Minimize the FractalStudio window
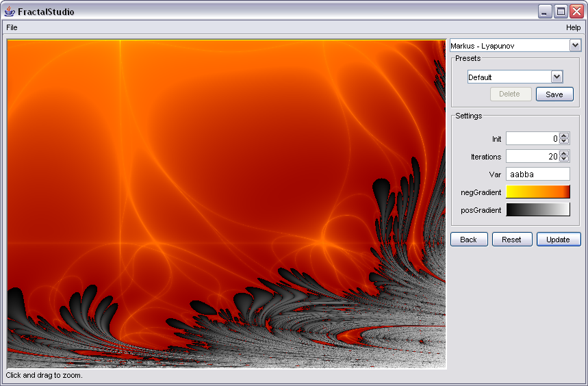The width and height of the screenshot is (588, 386). (545, 12)
